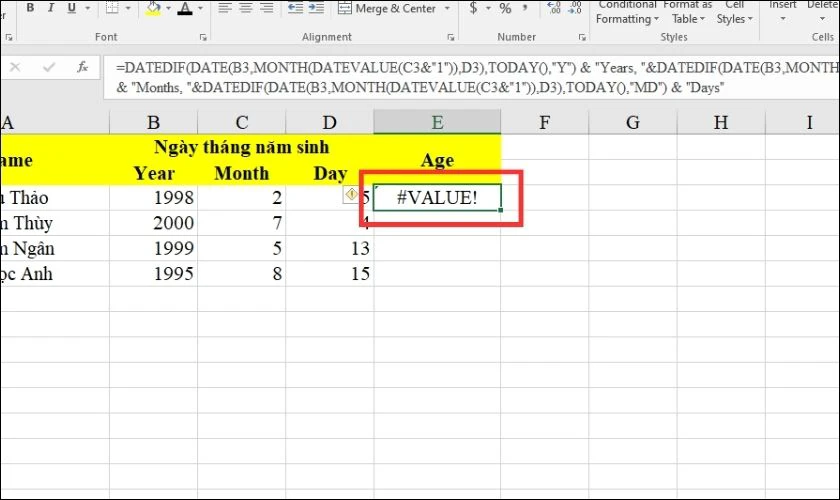Center align text
The width and height of the screenshot is (840, 500).
(x=245, y=8)
